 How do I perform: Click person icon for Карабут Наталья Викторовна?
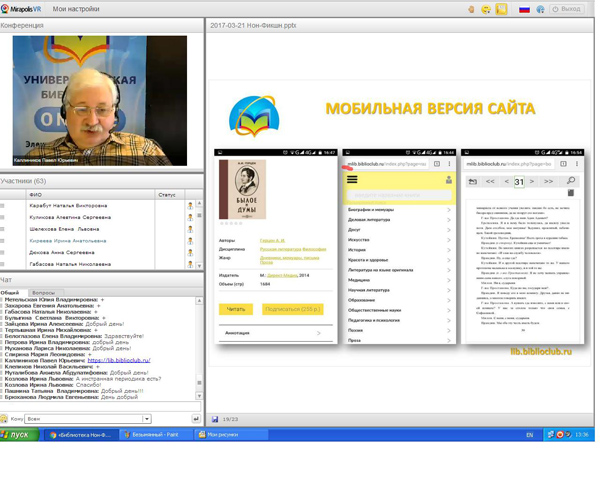coord(190,206)
